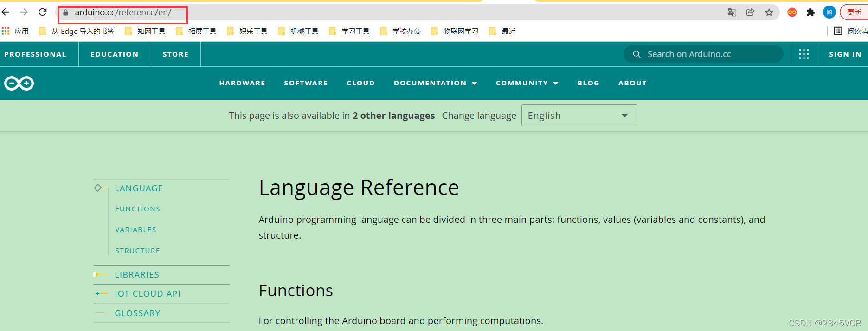Open the ABOUT nav item
The height and width of the screenshot is (331, 868).
click(x=632, y=83)
